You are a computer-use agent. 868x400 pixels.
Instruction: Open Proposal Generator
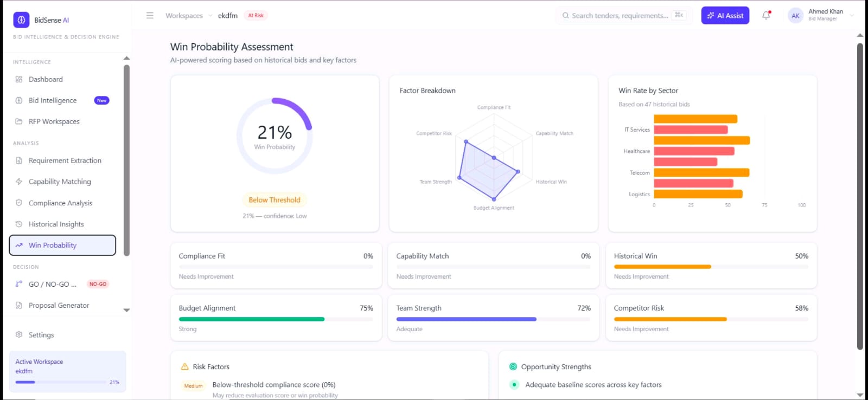(x=63, y=305)
